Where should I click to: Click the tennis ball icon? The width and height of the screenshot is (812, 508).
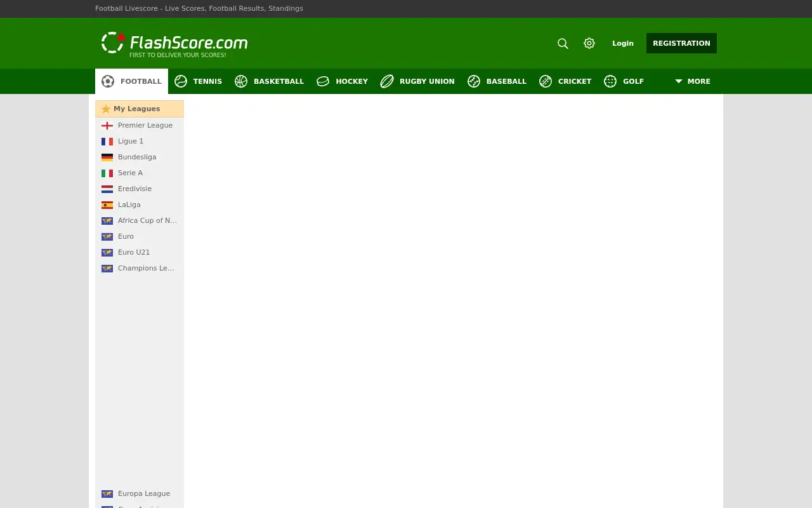(181, 81)
